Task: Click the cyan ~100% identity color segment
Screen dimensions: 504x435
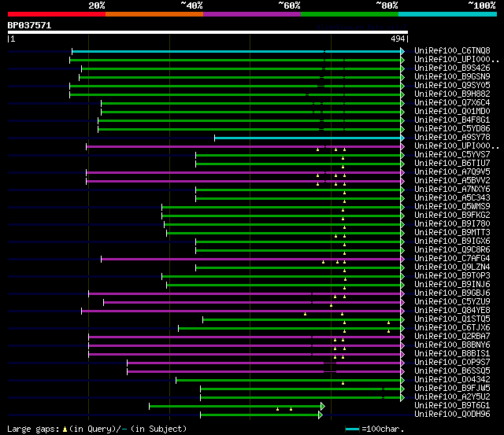Action: 448,14
